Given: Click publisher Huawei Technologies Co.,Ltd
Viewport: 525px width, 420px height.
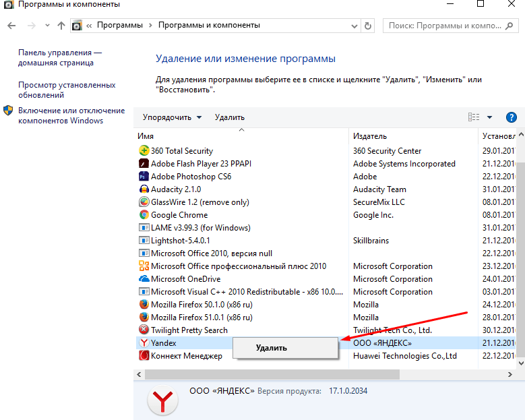Looking at the screenshot, I should (405, 356).
